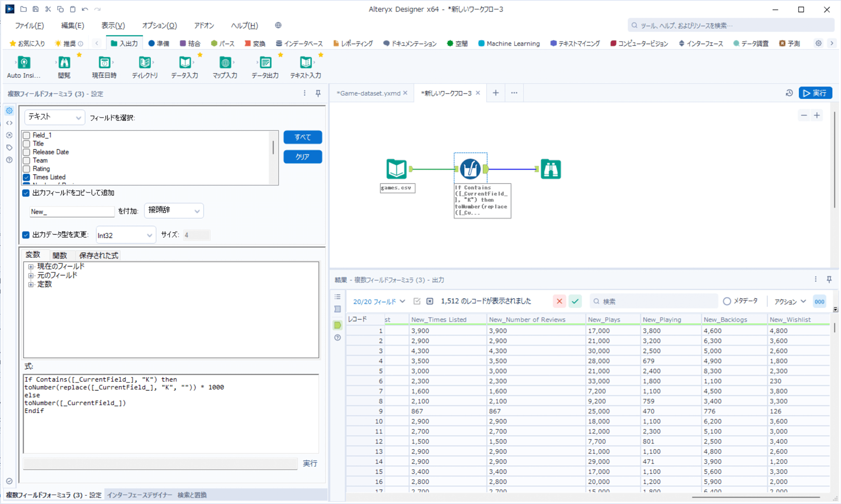The height and width of the screenshot is (504, 841).
Task: Select the メタデータ radio button
Action: tap(727, 301)
